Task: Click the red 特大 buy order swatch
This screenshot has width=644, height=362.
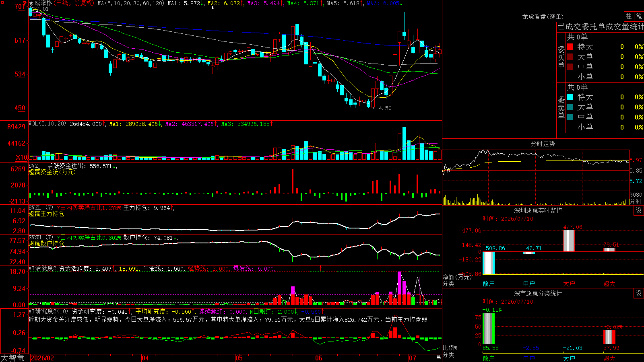Action: click(570, 47)
